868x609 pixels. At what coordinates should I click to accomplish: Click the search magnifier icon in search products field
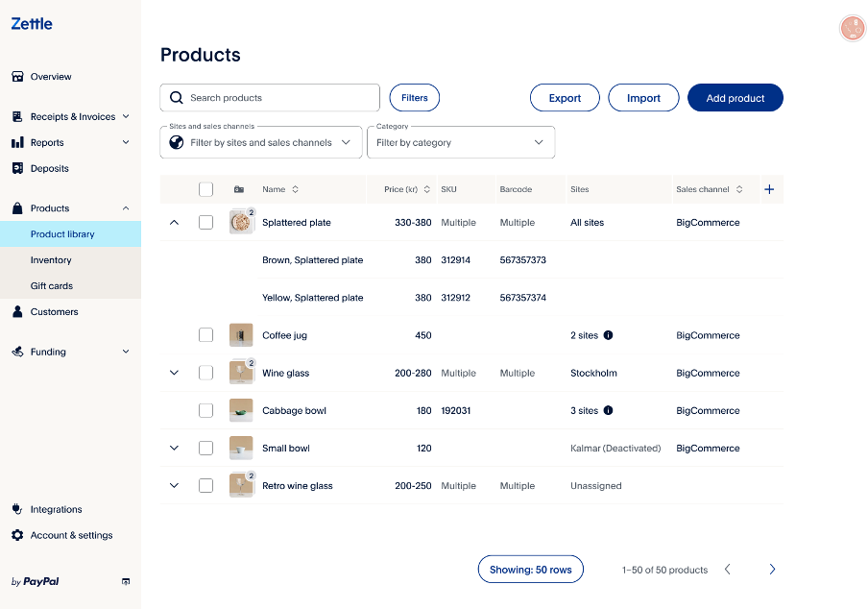(x=176, y=97)
